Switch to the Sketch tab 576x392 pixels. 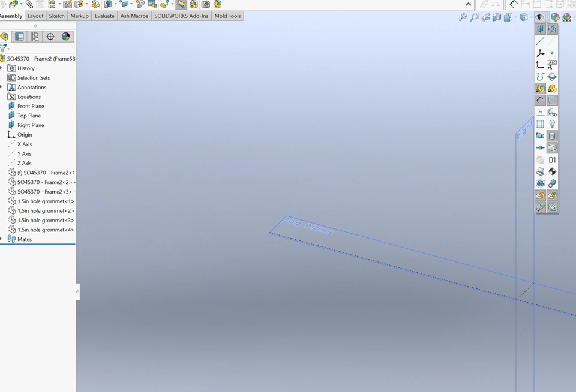coord(56,16)
